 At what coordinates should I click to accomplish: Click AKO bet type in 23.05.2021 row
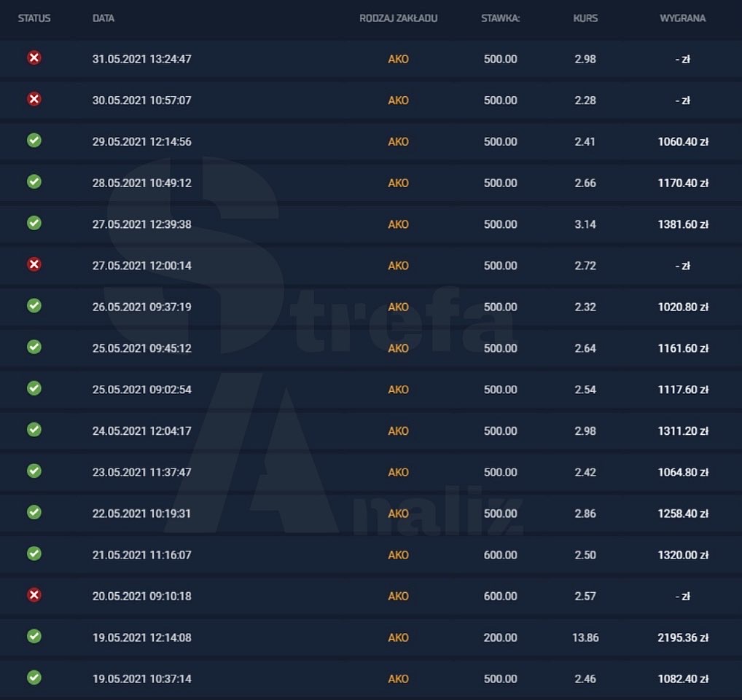[399, 472]
